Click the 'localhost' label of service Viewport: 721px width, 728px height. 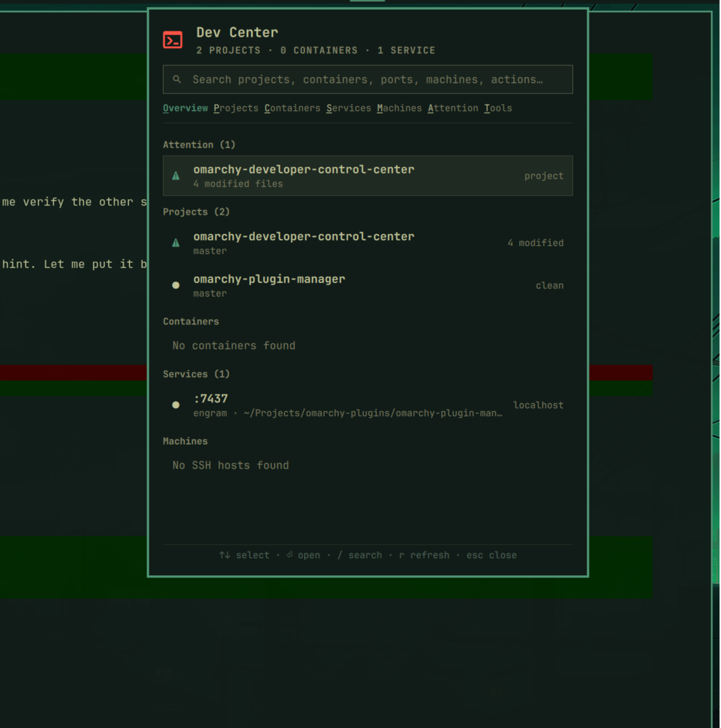click(x=538, y=405)
